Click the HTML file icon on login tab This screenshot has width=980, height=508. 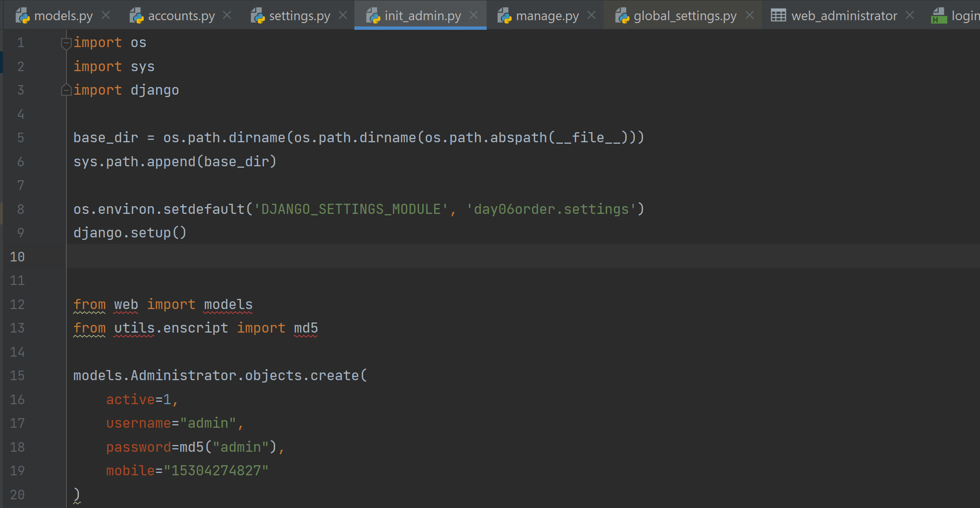[x=939, y=16]
